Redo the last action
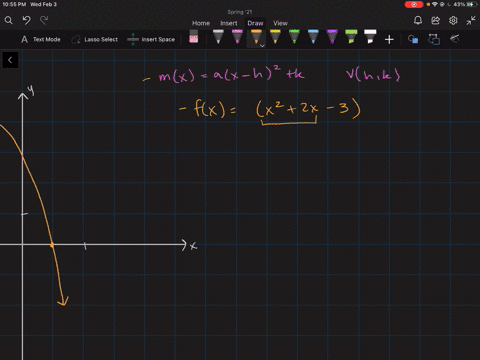 click(44, 21)
